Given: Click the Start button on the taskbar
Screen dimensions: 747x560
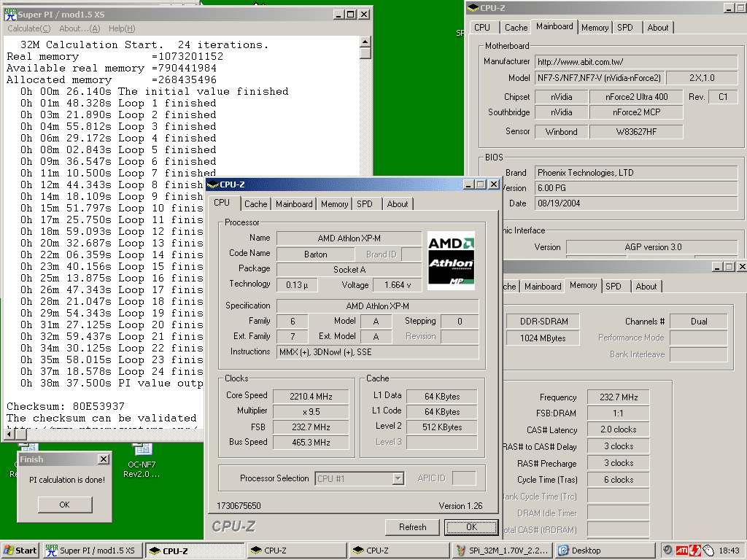Looking at the screenshot, I should [20, 551].
